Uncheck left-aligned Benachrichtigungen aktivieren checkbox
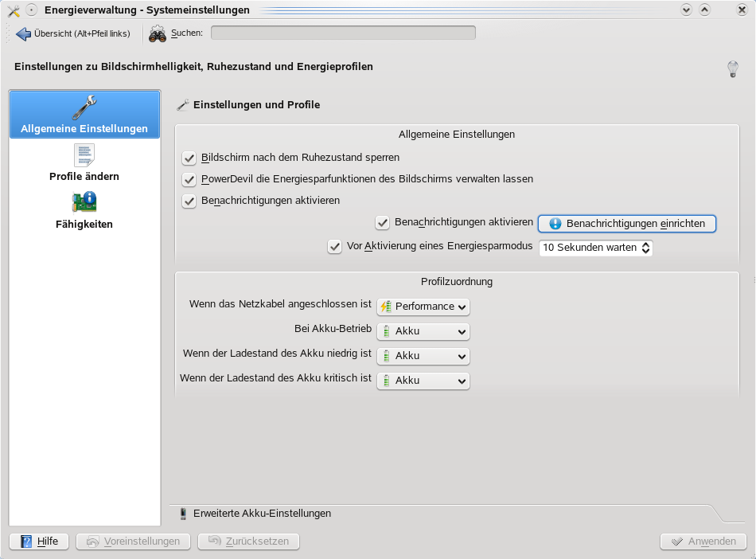 [189, 201]
